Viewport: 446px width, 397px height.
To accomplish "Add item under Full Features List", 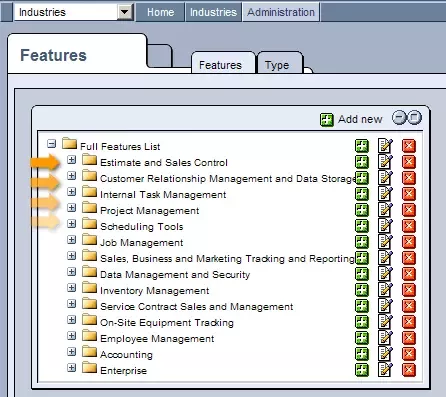I will [362, 146].
